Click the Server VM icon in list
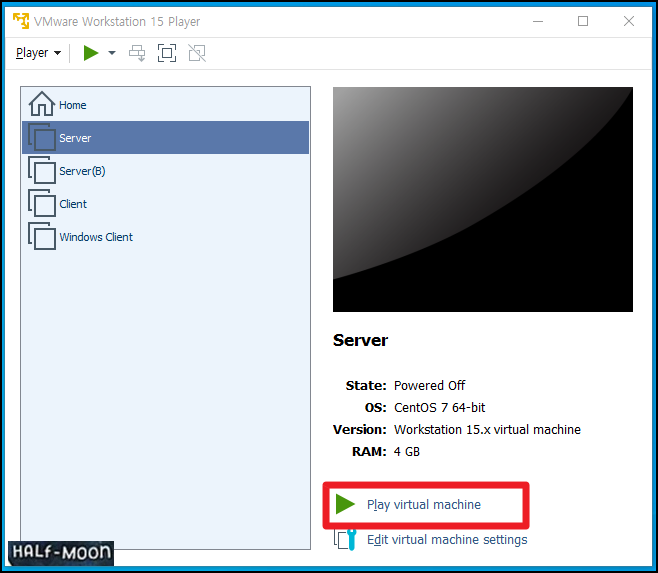The image size is (658, 573). pyautogui.click(x=42, y=137)
